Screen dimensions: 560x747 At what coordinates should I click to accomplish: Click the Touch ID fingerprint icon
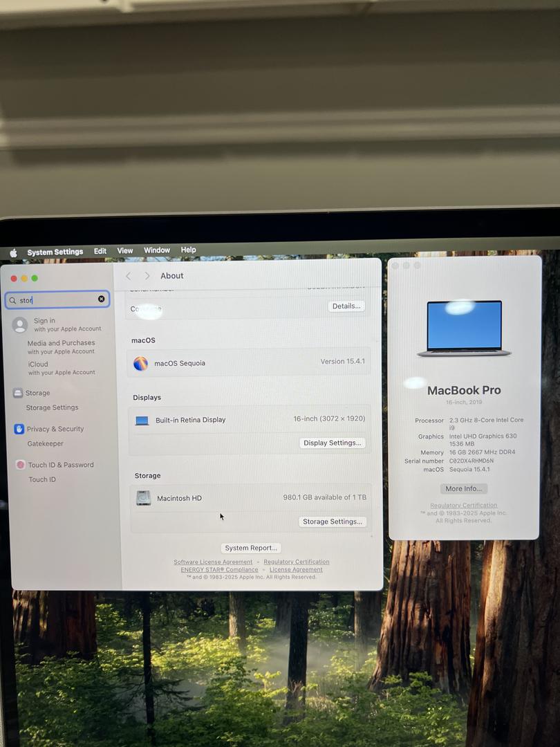(x=21, y=465)
